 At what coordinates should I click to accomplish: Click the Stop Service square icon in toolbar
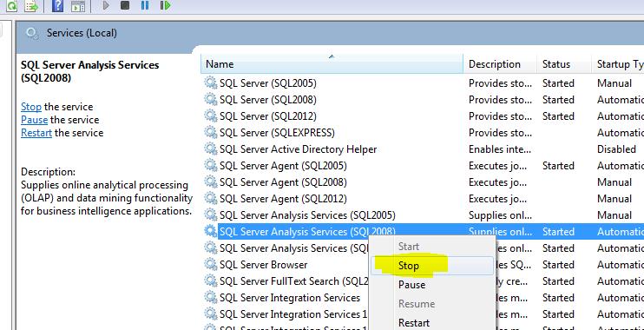point(125,6)
